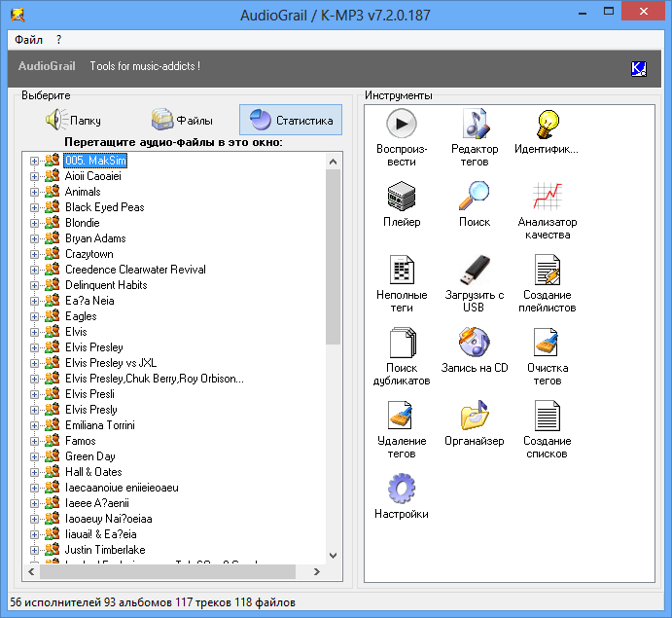
Task: Select the Elvis artist entry
Action: click(76, 332)
